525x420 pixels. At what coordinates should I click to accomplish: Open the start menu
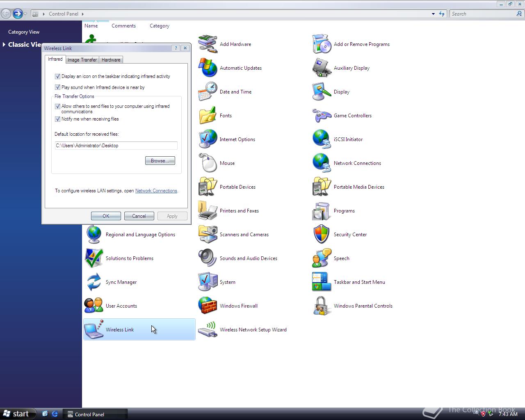[18, 414]
